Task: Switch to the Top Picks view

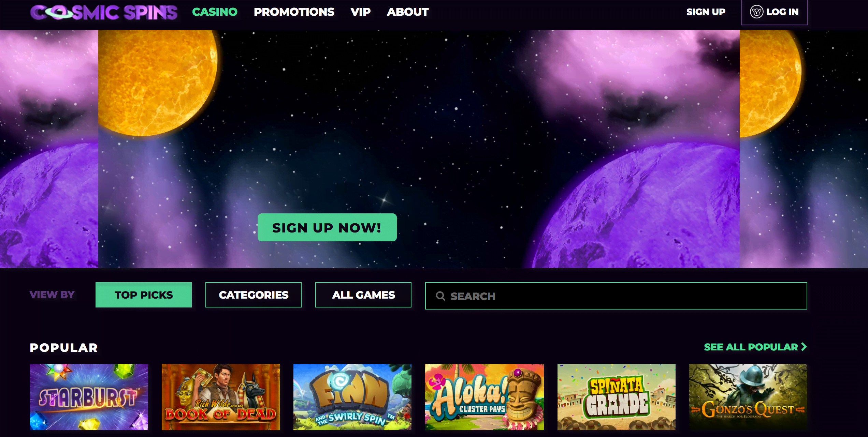Action: click(x=144, y=295)
